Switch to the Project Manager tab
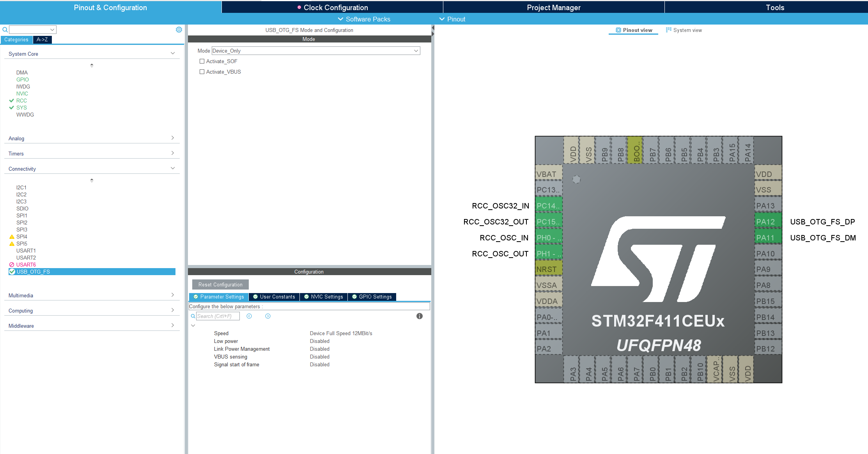The height and width of the screenshot is (454, 868). tap(554, 7)
